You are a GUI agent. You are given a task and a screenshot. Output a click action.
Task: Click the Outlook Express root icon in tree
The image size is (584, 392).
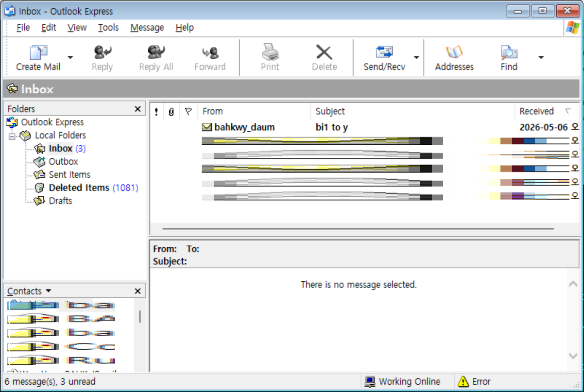coord(12,122)
